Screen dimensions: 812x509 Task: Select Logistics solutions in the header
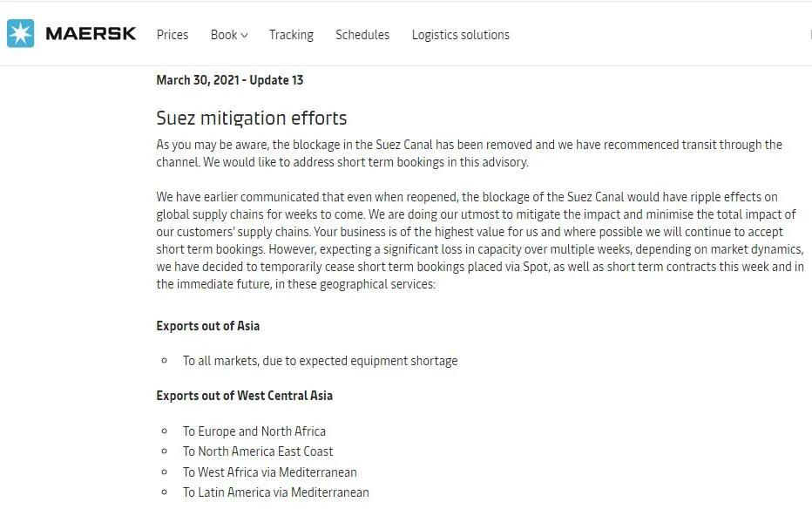(x=460, y=35)
